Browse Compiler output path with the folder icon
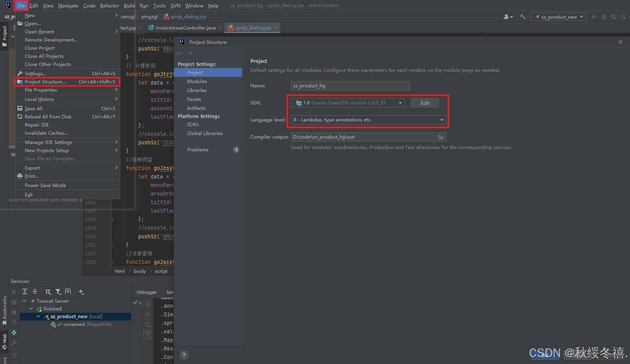630x364 pixels. [x=441, y=137]
